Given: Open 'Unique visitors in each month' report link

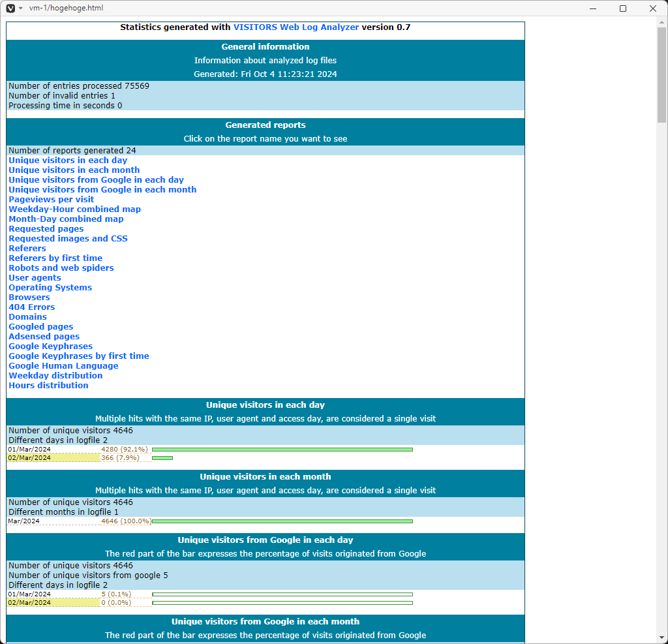Looking at the screenshot, I should pyautogui.click(x=74, y=170).
